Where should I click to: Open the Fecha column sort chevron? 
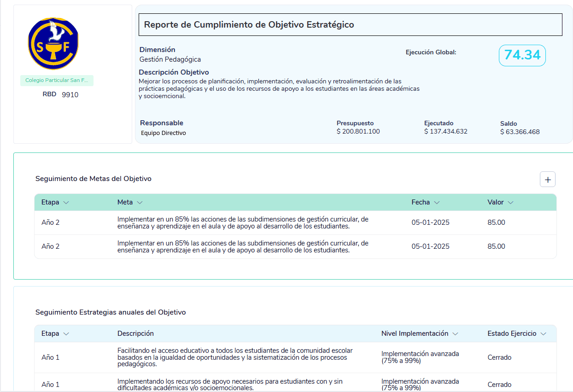point(437,202)
